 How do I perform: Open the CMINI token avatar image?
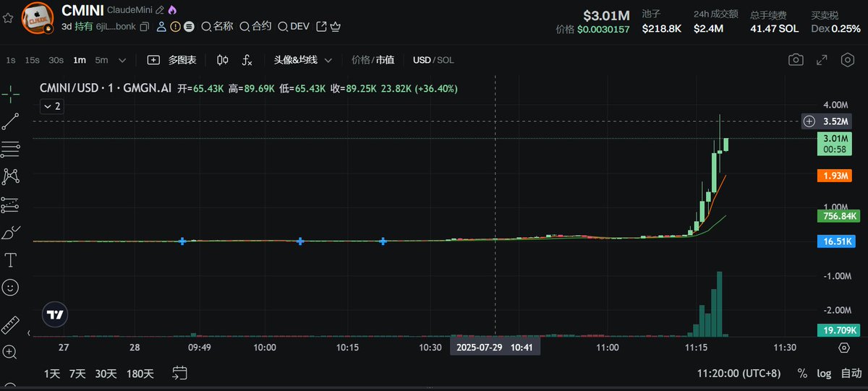(x=37, y=19)
